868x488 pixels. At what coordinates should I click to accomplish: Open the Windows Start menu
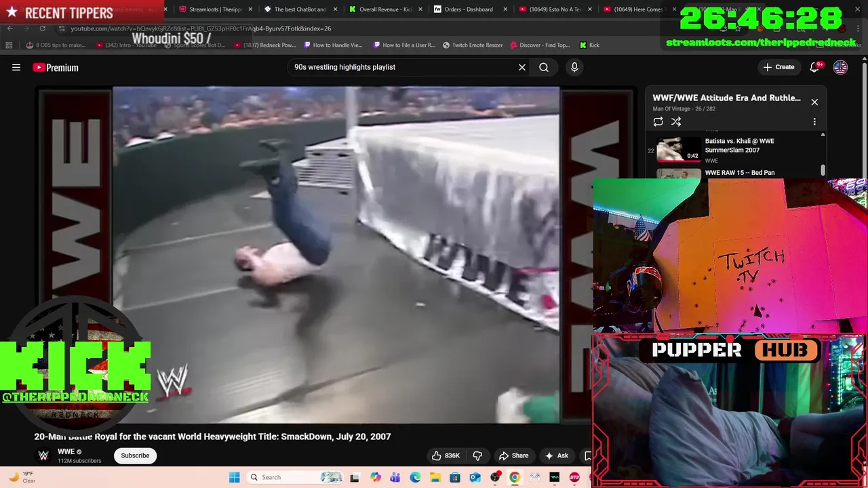234,477
